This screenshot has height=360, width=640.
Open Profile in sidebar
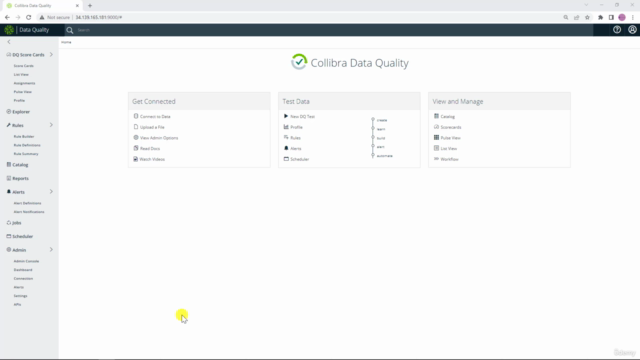click(x=19, y=100)
